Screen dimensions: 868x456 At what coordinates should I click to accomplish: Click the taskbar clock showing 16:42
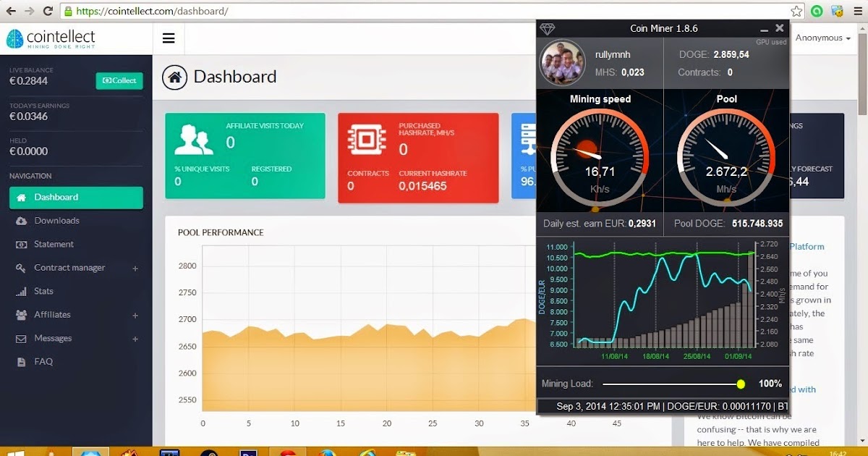[x=839, y=453]
